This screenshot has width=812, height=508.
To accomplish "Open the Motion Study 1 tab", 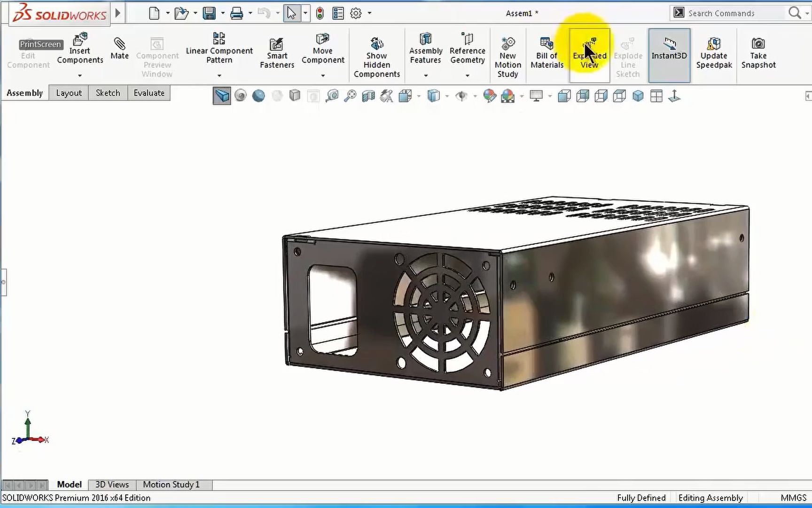I will point(171,484).
